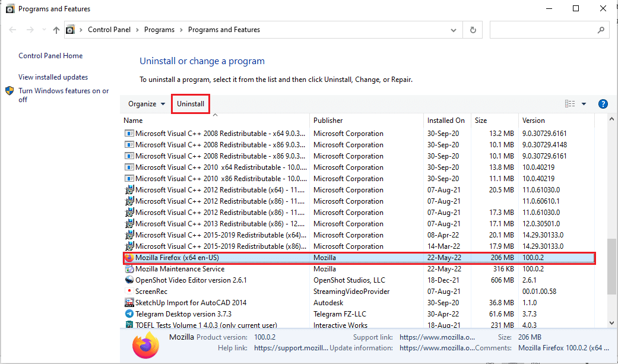The width and height of the screenshot is (618, 364).
Task: Click version 14.29.30133.0 dated 08-Apr-22
Action: pos(543,235)
